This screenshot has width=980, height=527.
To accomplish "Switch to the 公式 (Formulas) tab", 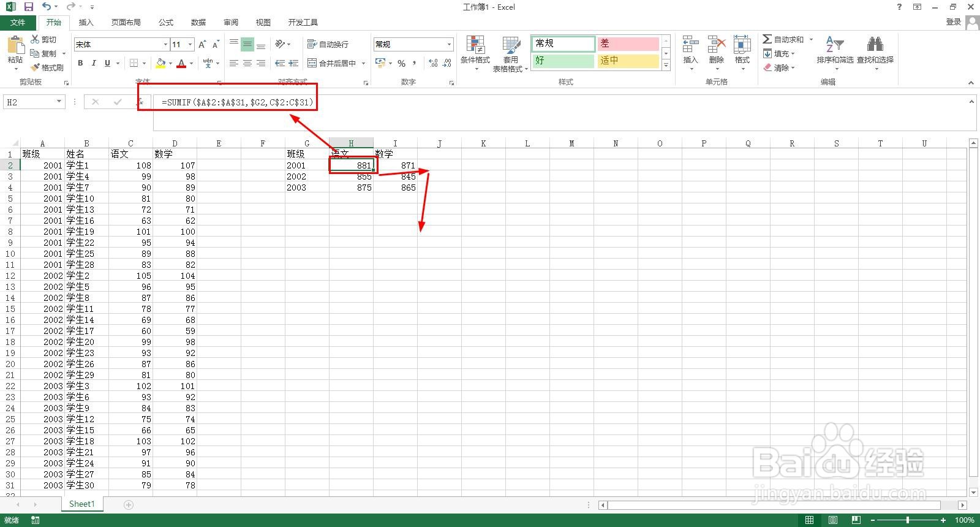I will [166, 22].
